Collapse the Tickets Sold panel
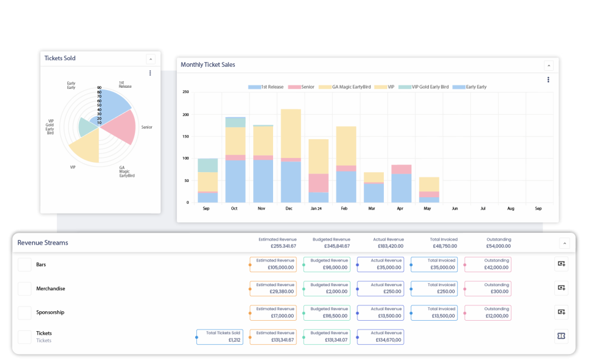Image resolution: width=600 pixels, height=364 pixels. click(x=151, y=59)
